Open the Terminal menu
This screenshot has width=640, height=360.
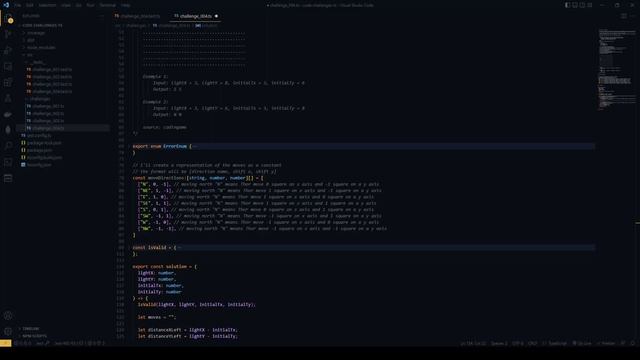[108, 5]
